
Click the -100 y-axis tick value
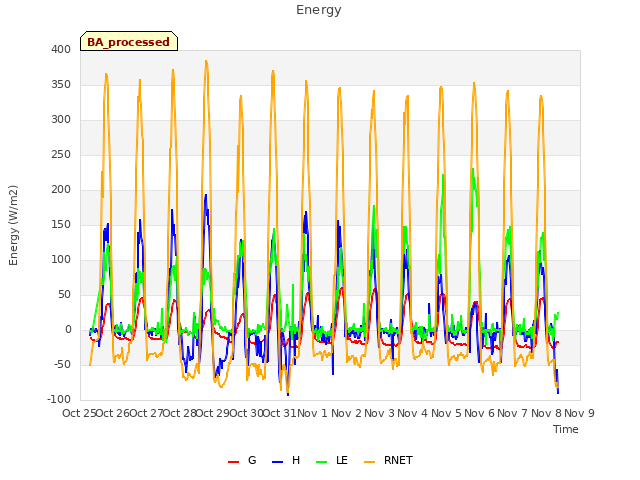point(59,400)
